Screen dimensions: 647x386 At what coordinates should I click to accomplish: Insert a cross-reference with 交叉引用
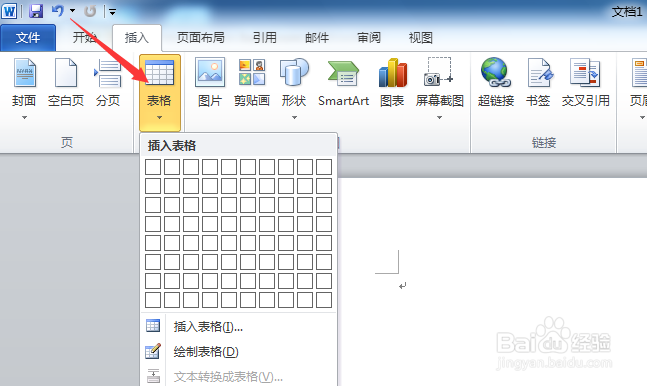[x=586, y=83]
